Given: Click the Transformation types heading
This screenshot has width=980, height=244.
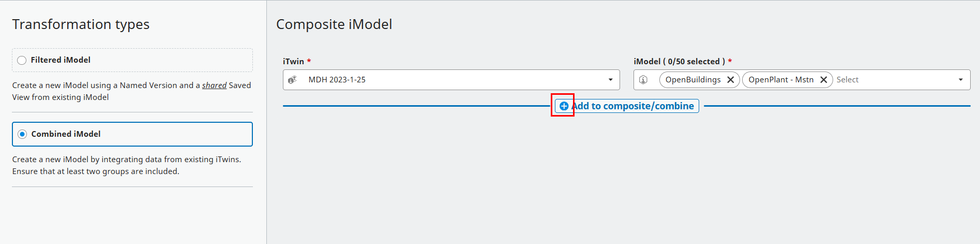Looking at the screenshot, I should [81, 24].
